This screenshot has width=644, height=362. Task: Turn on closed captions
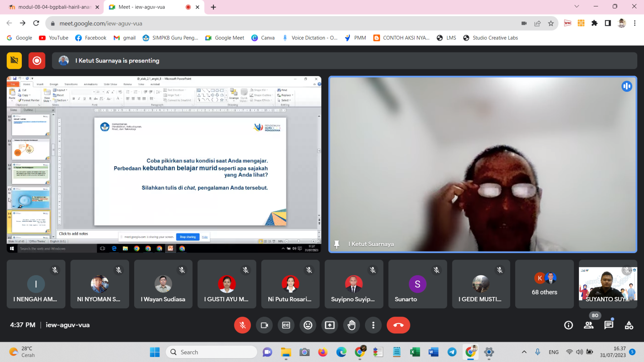coord(286,325)
